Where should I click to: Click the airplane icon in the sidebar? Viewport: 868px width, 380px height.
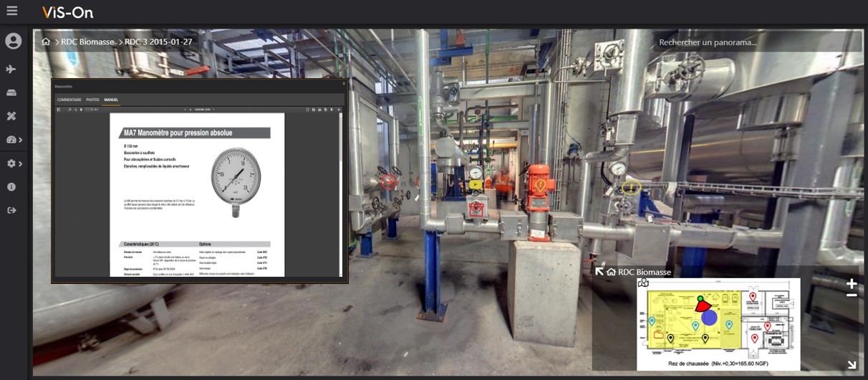[11, 69]
